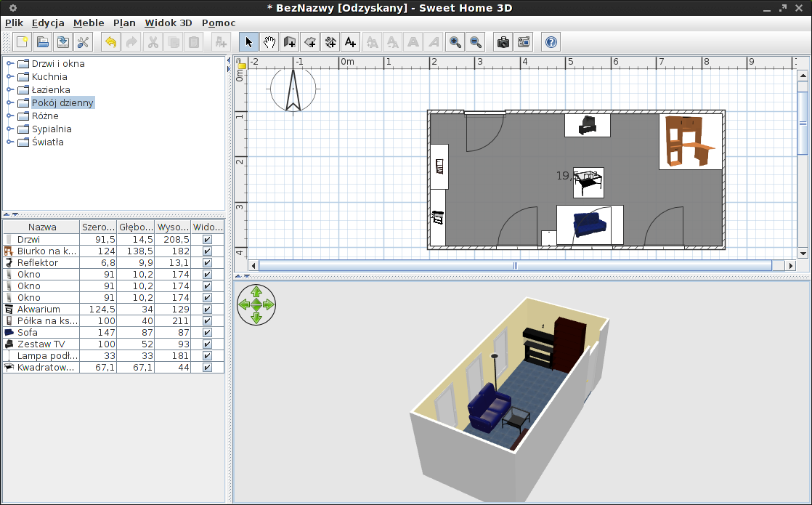
Task: Open preferences tools icon
Action: (x=83, y=42)
